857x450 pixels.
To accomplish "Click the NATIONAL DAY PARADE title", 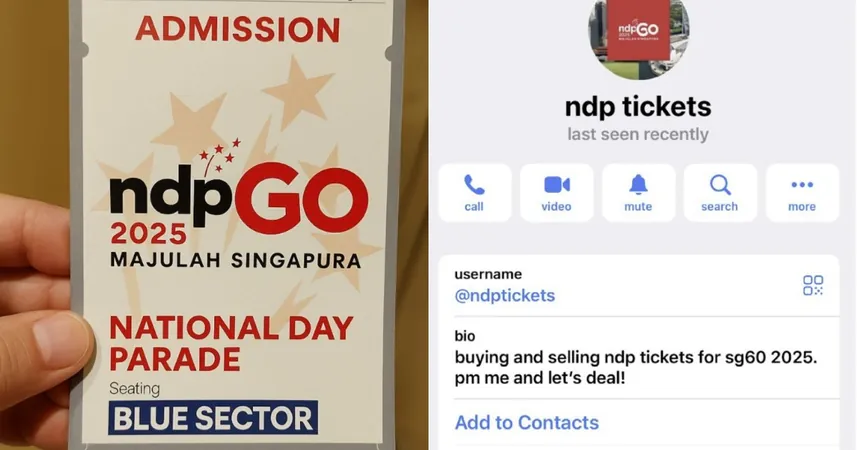I will 231,344.
